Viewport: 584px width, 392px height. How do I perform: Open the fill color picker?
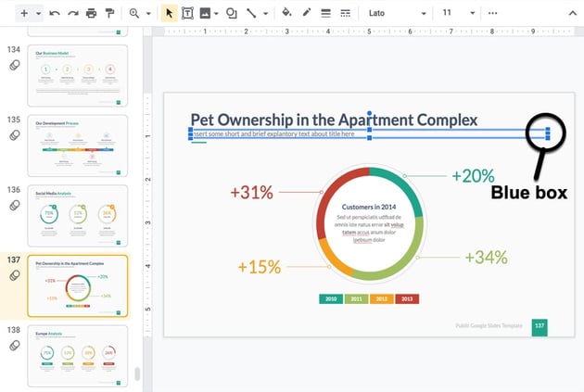286,14
